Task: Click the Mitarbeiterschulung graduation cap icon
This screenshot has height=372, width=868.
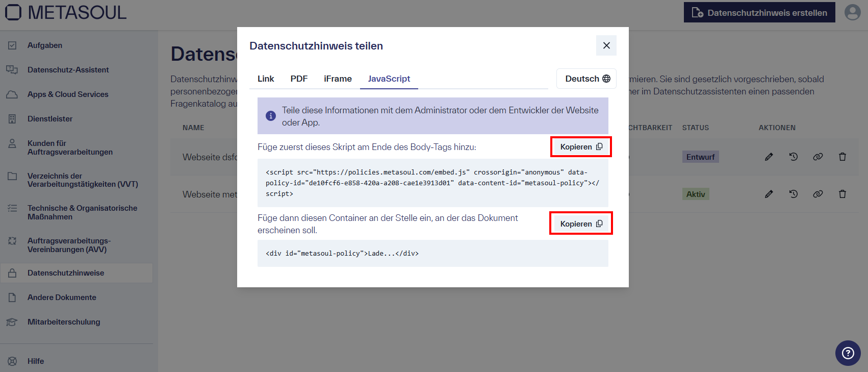Action: tap(12, 322)
